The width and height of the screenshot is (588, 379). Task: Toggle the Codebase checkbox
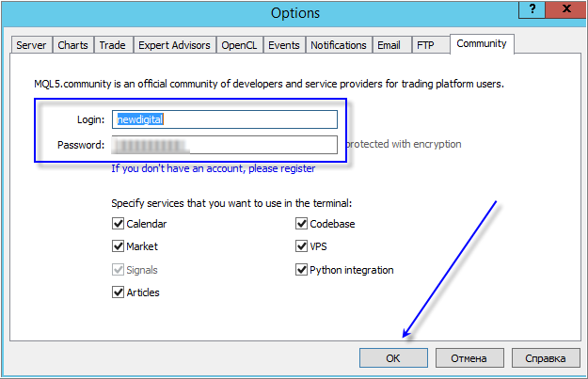pyautogui.click(x=302, y=224)
